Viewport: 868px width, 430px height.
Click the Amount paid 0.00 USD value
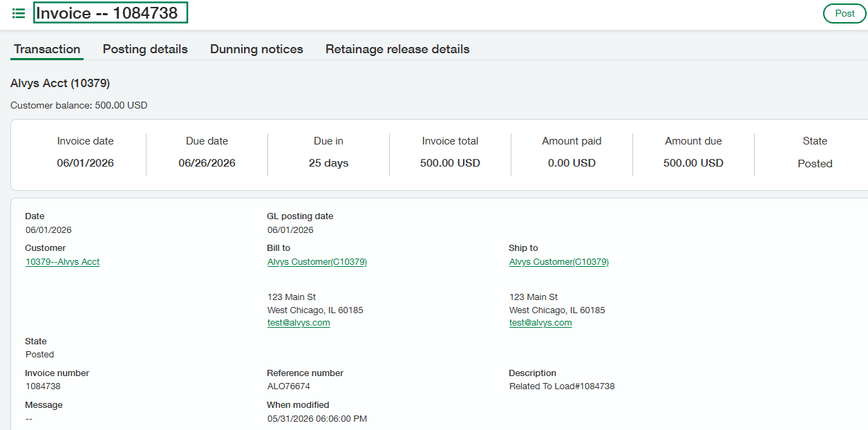(x=572, y=164)
